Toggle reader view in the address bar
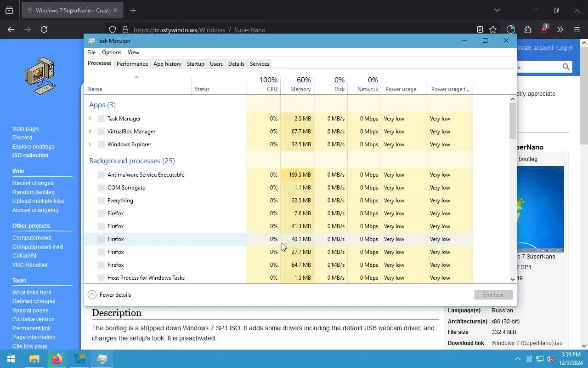Image resolution: width=588 pixels, height=368 pixels. pyautogui.click(x=480, y=29)
